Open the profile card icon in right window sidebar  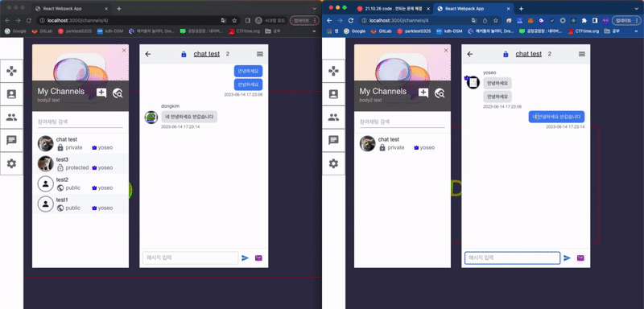[x=333, y=94]
